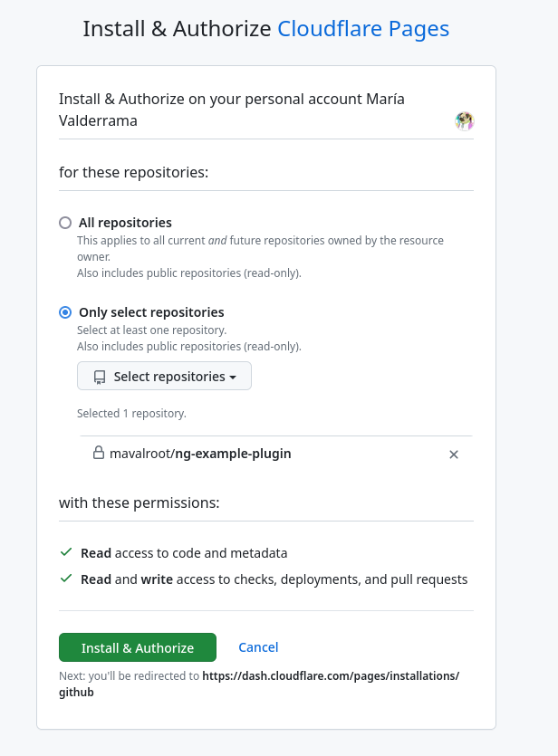Click checkmark next to Read and write permissions
This screenshot has width=558, height=756.
[x=65, y=578]
